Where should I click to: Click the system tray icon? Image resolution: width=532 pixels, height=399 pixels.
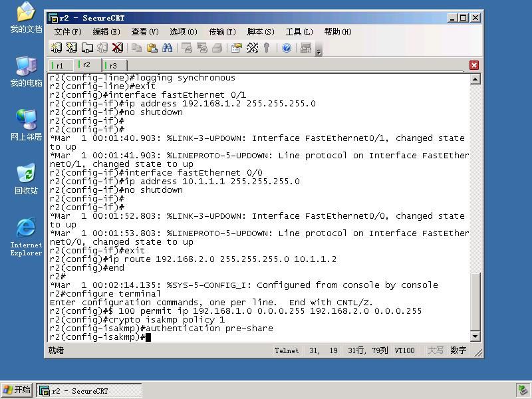523,390
